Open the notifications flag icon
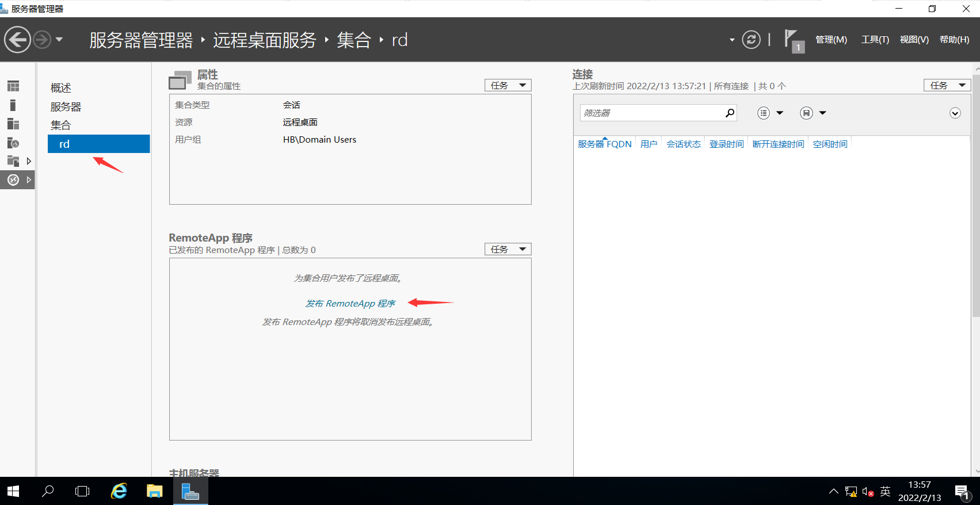 click(x=794, y=41)
